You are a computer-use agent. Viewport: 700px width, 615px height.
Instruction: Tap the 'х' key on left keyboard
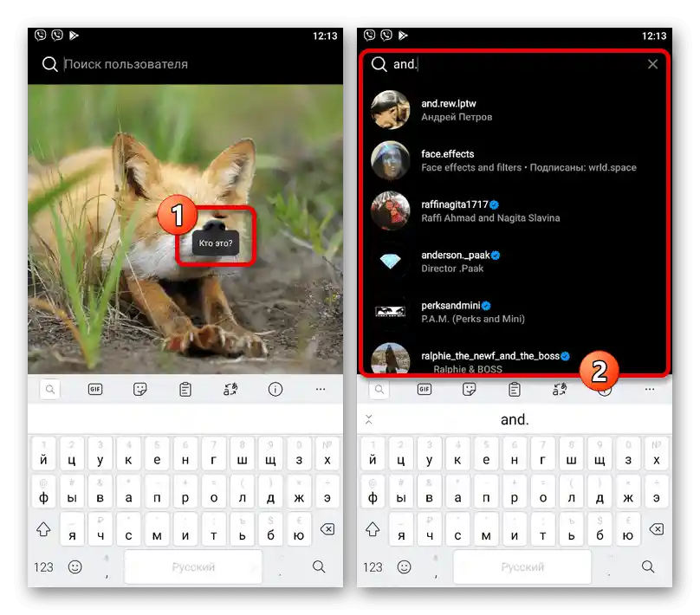point(327,454)
